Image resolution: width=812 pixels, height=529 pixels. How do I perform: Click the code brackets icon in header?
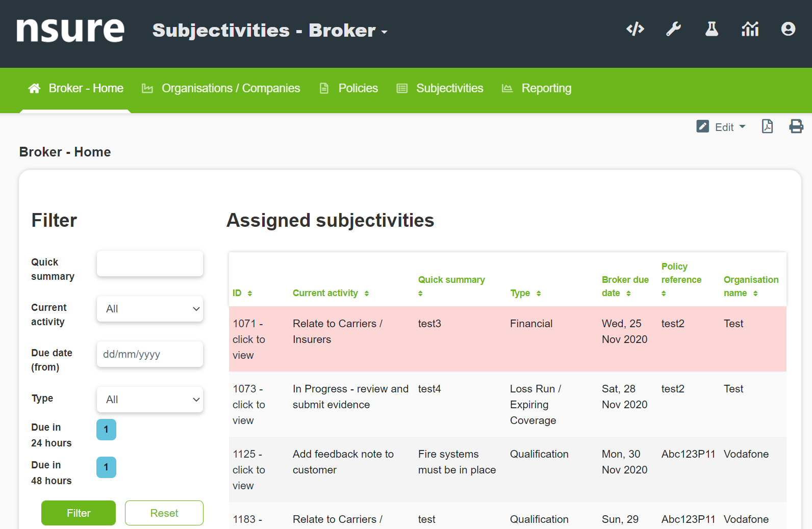click(x=635, y=29)
